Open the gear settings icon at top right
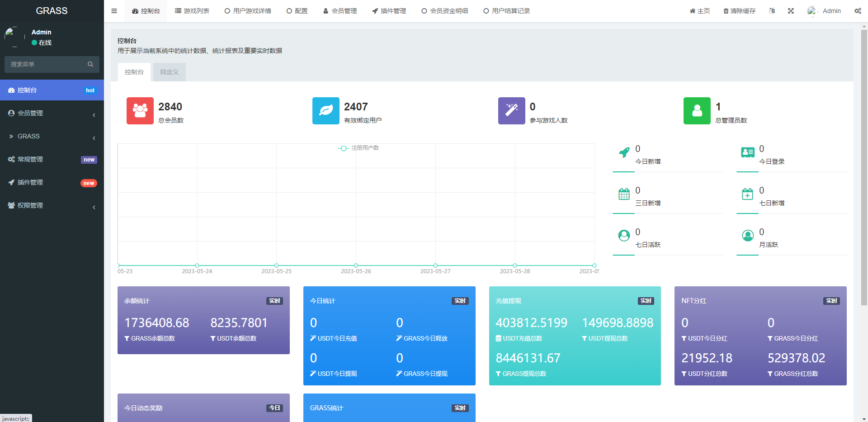The height and width of the screenshot is (422, 868). point(858,10)
